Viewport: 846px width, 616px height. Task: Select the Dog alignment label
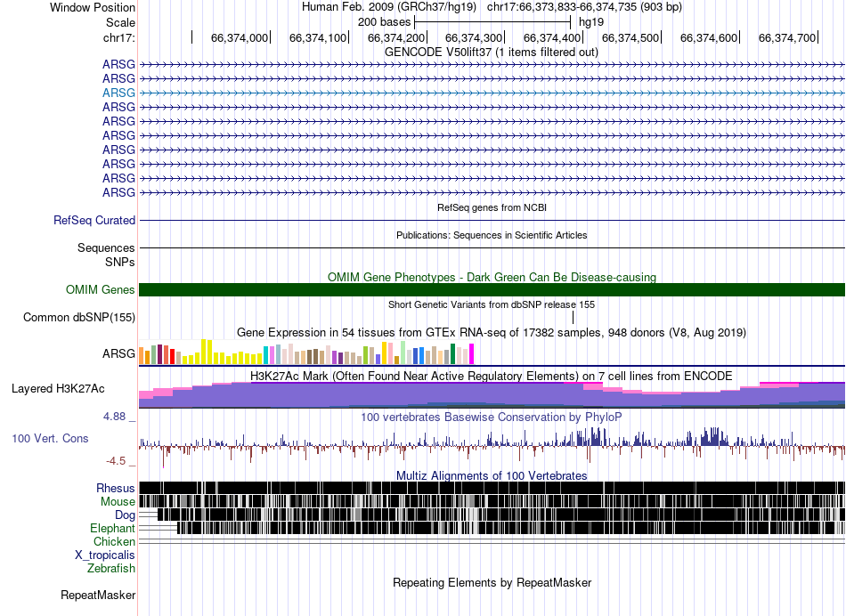point(126,515)
